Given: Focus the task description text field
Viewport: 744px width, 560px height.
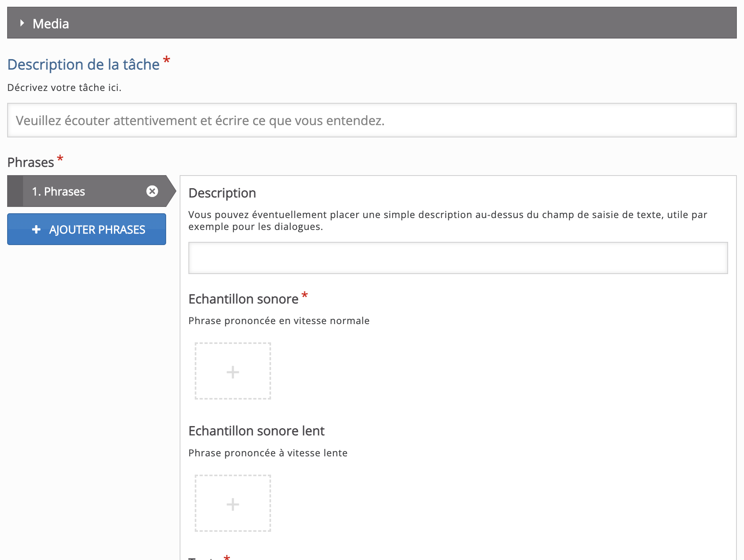Looking at the screenshot, I should [x=372, y=120].
